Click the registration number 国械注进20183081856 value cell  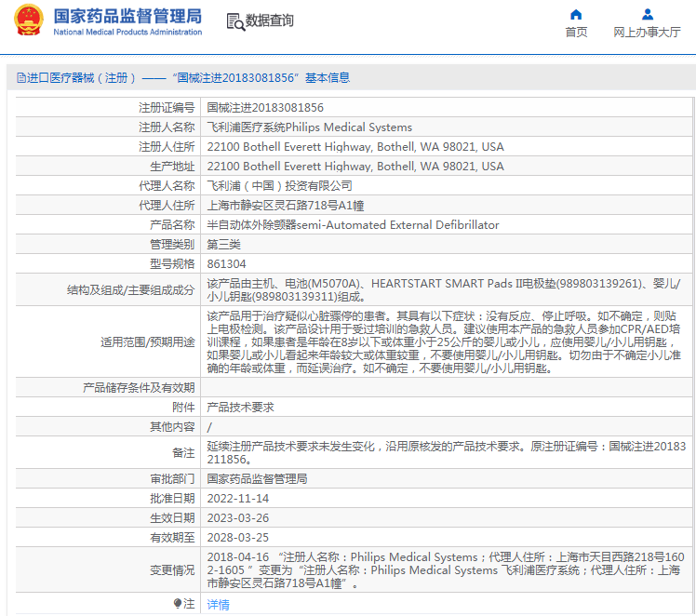(x=265, y=108)
